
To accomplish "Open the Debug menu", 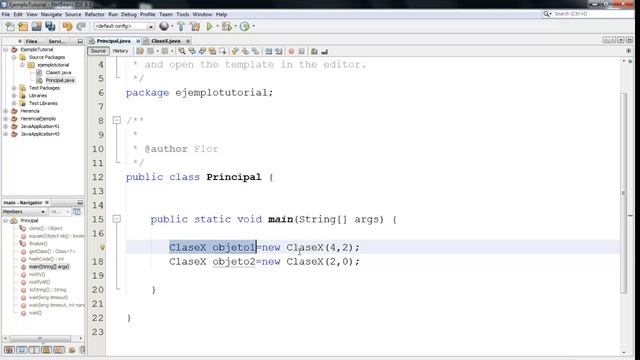I will click(x=129, y=14).
